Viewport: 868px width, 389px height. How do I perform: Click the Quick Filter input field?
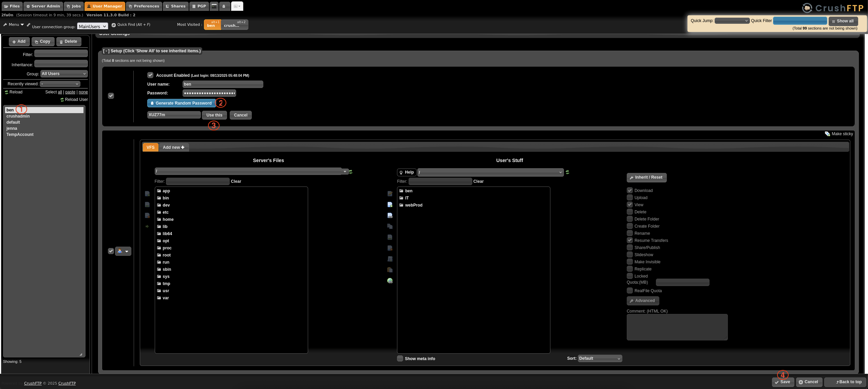pyautogui.click(x=800, y=21)
